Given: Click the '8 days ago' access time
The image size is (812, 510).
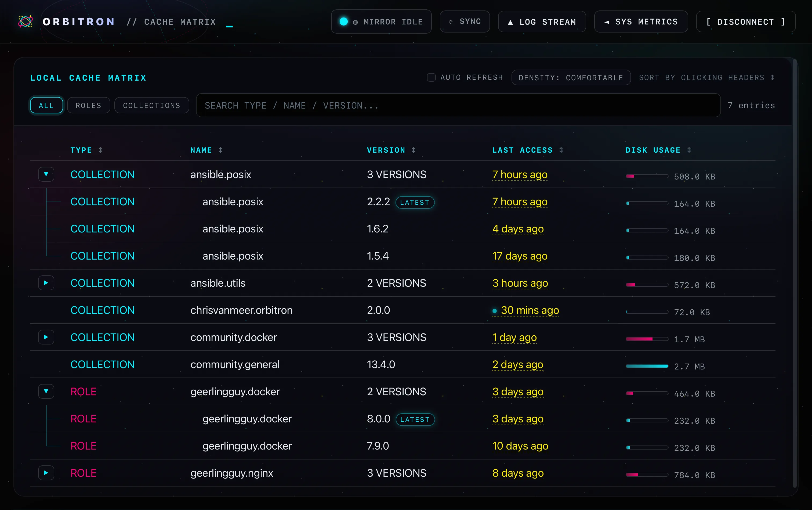Looking at the screenshot, I should click(518, 473).
